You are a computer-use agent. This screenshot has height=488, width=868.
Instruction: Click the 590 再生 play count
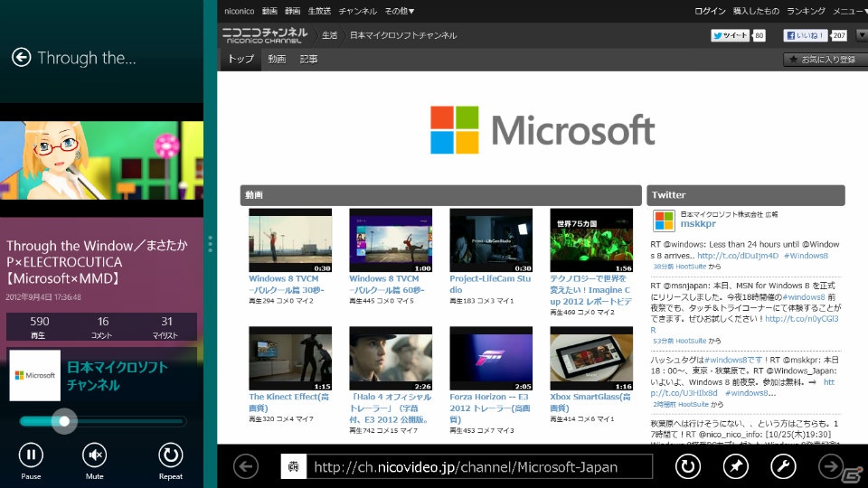click(x=39, y=326)
